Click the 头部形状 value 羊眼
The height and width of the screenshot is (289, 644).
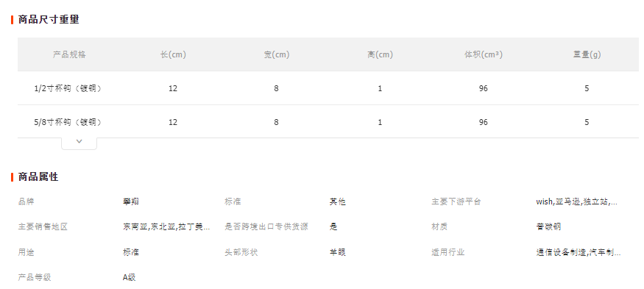click(337, 252)
